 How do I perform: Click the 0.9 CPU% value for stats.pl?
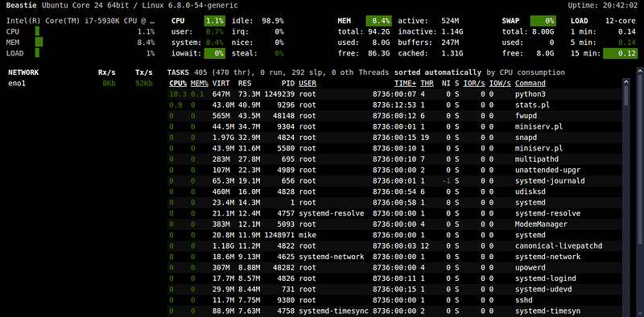(175, 105)
